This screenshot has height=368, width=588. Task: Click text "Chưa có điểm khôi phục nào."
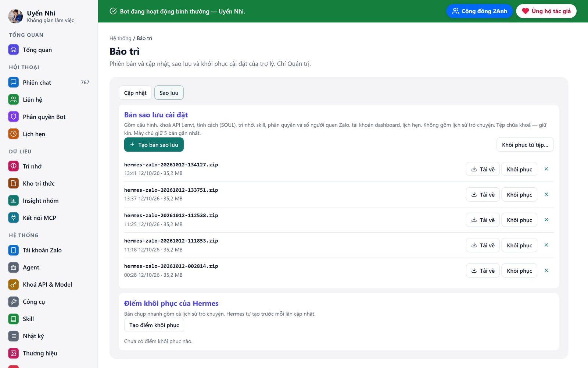[x=158, y=341]
